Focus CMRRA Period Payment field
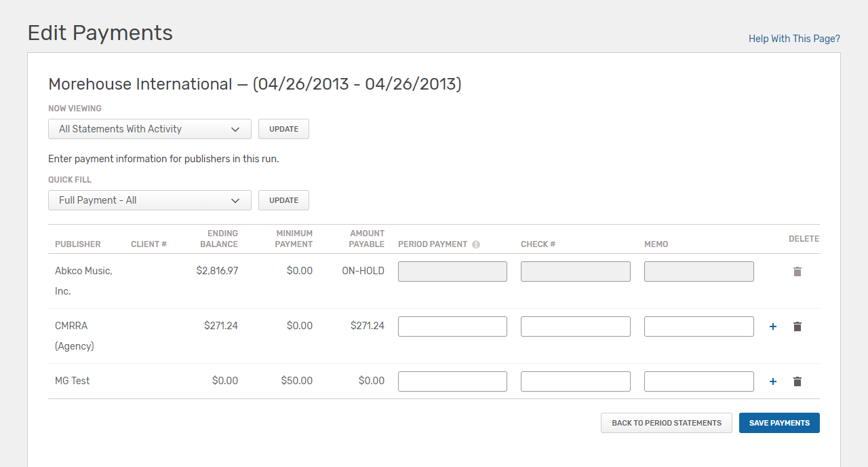868x467 pixels. 452,326
